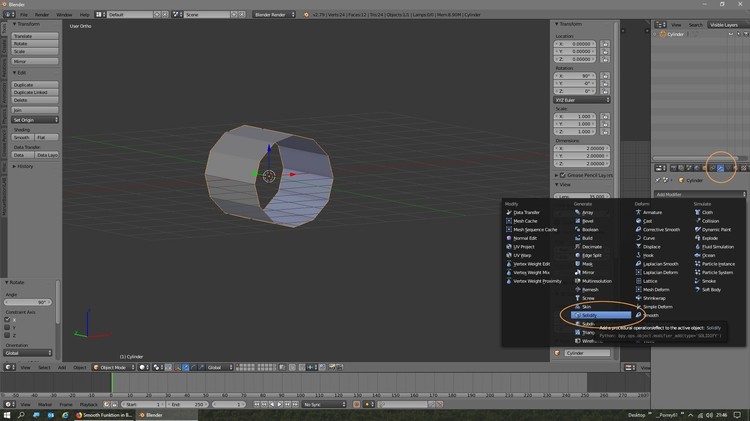Screen dimensions: 750x421
Task: Choose the Boolean modifier entry
Action: (590, 229)
